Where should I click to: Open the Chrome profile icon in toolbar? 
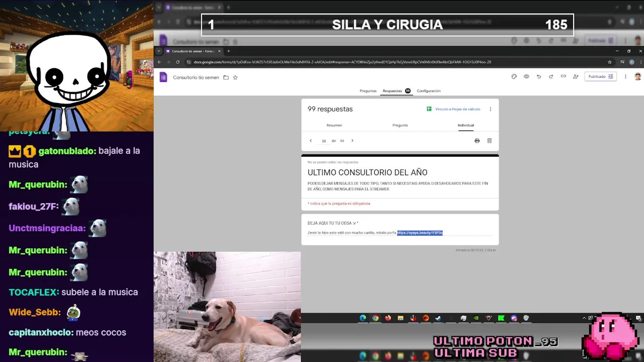[631, 62]
